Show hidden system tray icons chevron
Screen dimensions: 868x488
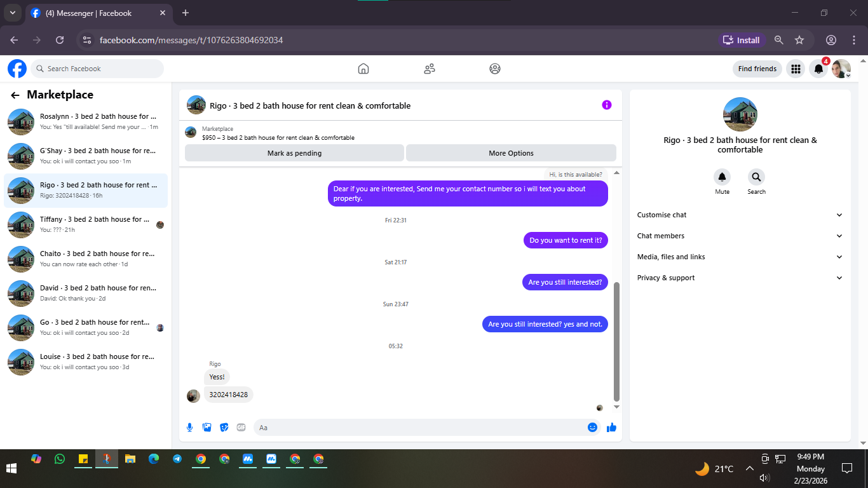click(749, 469)
